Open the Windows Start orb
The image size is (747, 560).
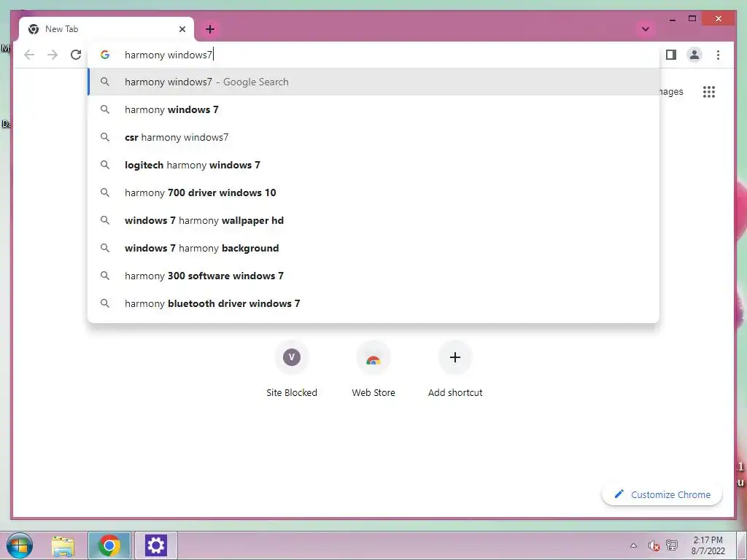coord(19,545)
